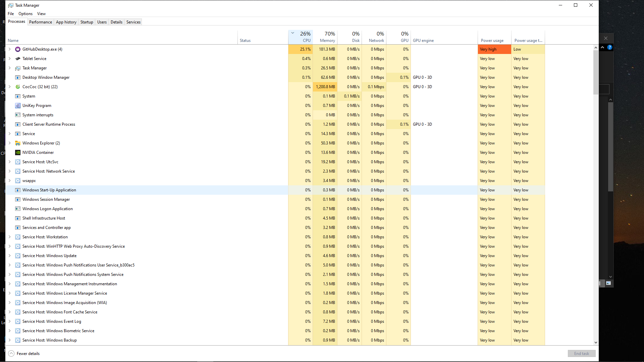Viewport: 644px width, 362px height.
Task: Sort by the Power usage column header
Action: click(494, 37)
